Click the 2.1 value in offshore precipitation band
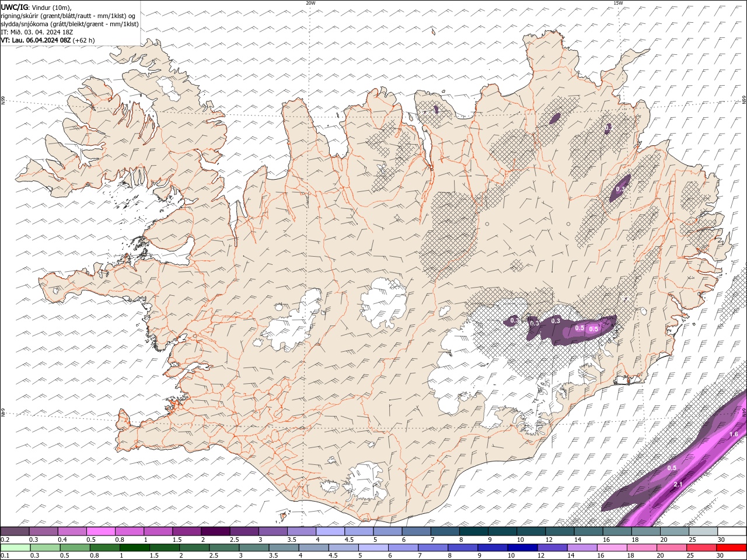Image resolution: width=747 pixels, height=560 pixels. click(678, 485)
